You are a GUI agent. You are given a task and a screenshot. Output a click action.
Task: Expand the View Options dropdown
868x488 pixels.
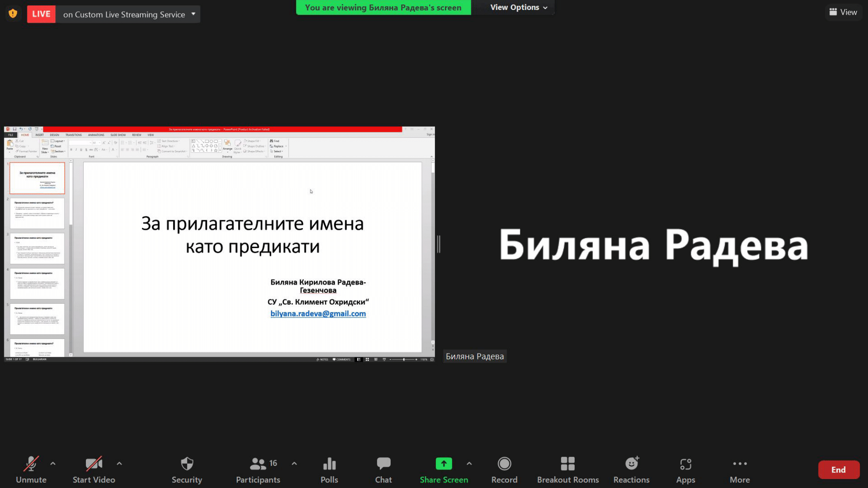pyautogui.click(x=519, y=7)
